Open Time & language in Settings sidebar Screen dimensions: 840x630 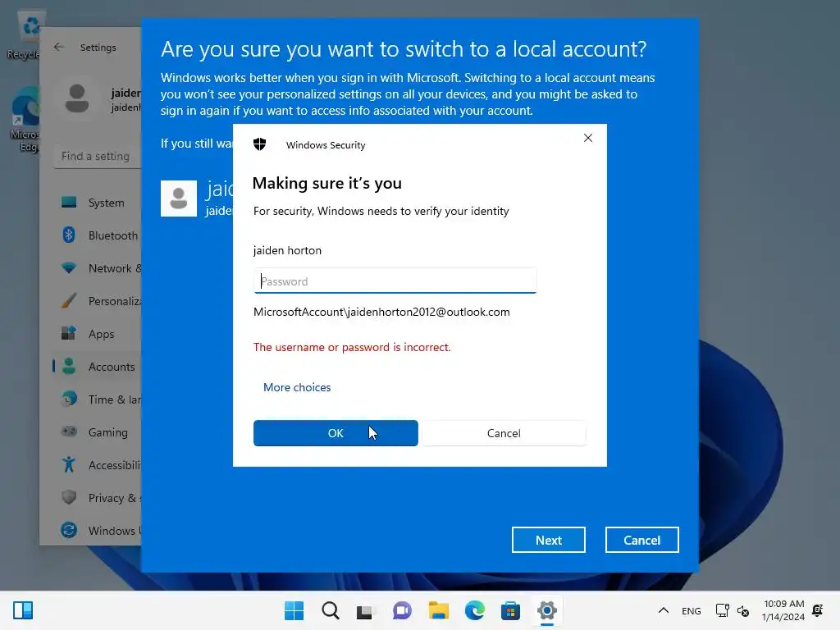[98, 399]
